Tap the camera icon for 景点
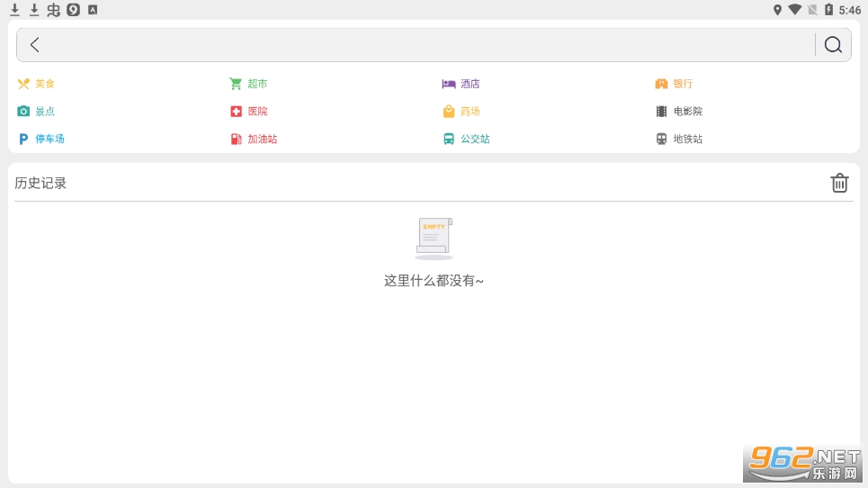 click(x=23, y=112)
